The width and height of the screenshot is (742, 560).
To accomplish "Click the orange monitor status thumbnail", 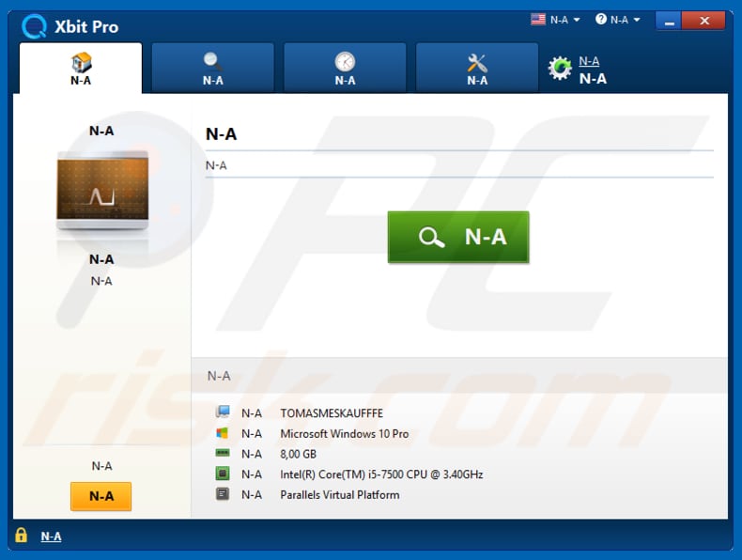I will click(102, 191).
